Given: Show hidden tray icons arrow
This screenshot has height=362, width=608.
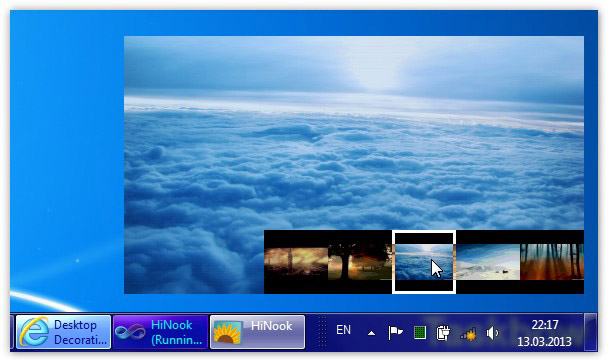Looking at the screenshot, I should coord(371,333).
